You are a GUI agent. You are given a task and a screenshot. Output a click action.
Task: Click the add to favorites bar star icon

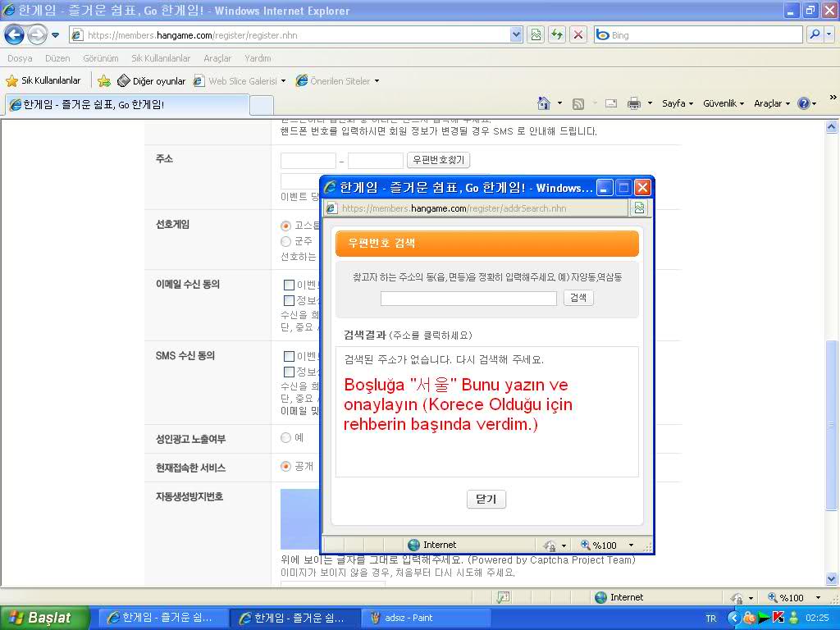(104, 81)
